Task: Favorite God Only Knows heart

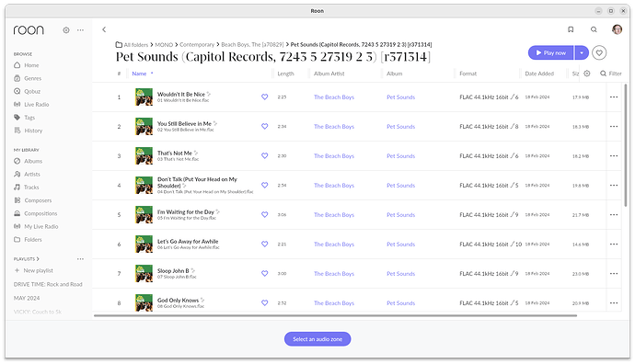Action: tap(264, 303)
